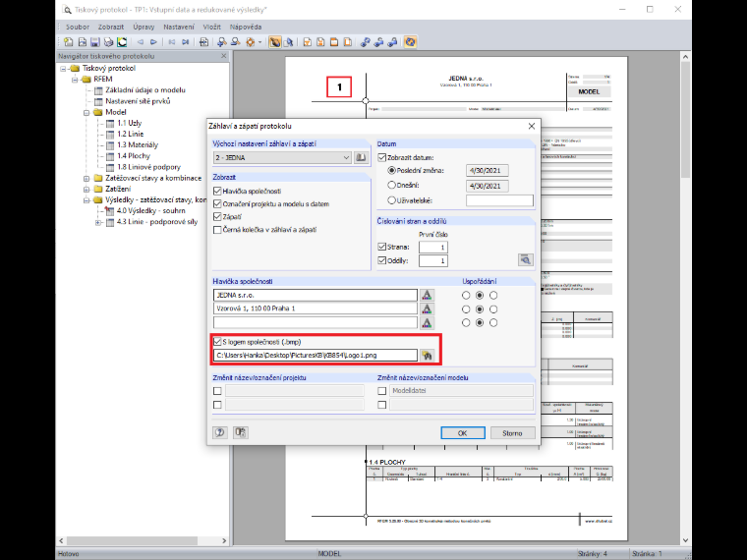Click the Uživatelské custom date field
The width and height of the screenshot is (747, 560).
[499, 200]
